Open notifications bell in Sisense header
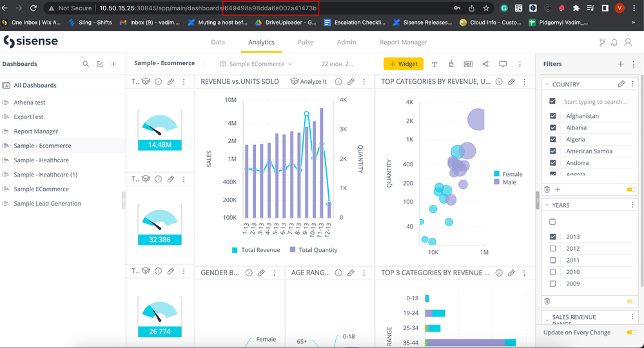This screenshot has height=348, width=644. (x=614, y=43)
